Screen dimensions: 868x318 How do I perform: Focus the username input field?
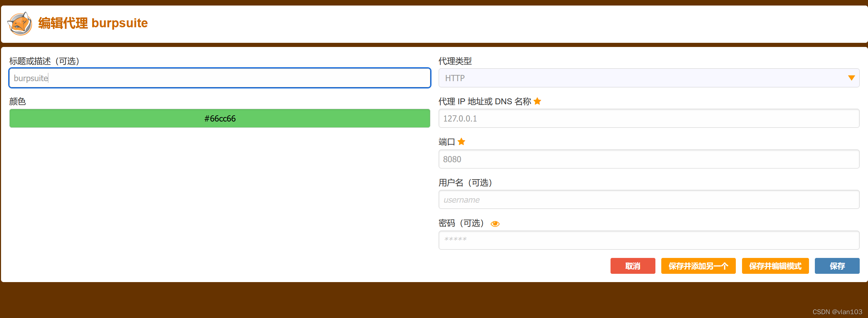(649, 200)
